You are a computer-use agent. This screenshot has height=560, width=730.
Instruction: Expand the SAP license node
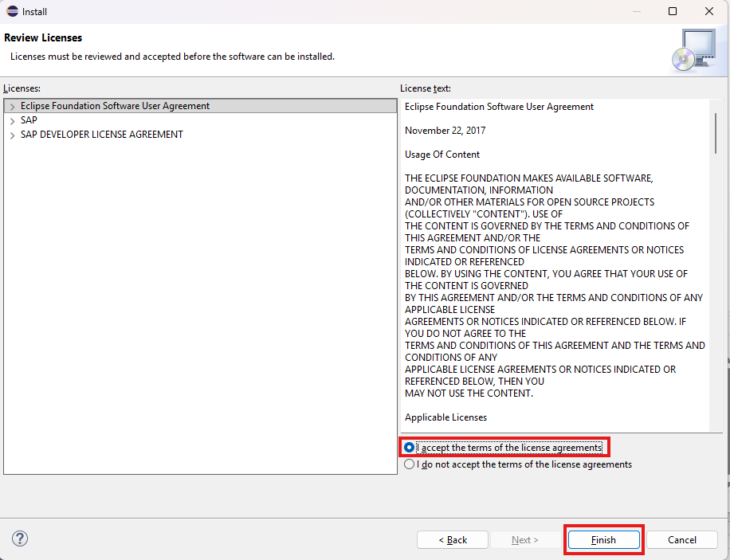click(x=12, y=121)
